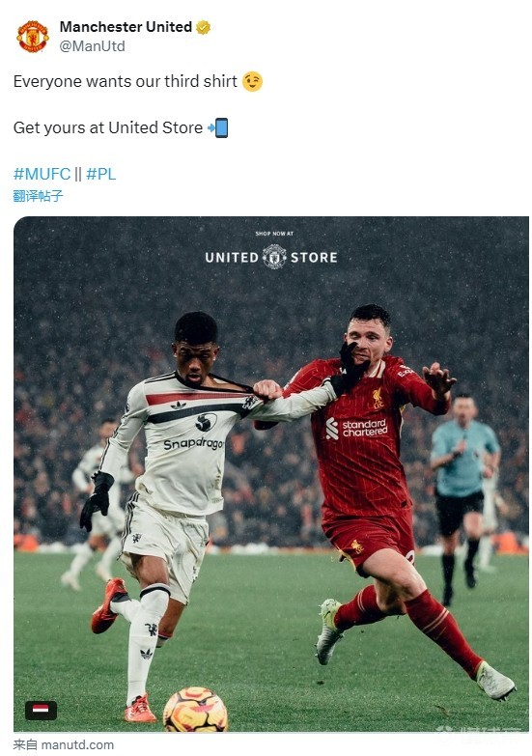
Task: Click the 'SHOP NOW AT' caption
Action: [274, 234]
